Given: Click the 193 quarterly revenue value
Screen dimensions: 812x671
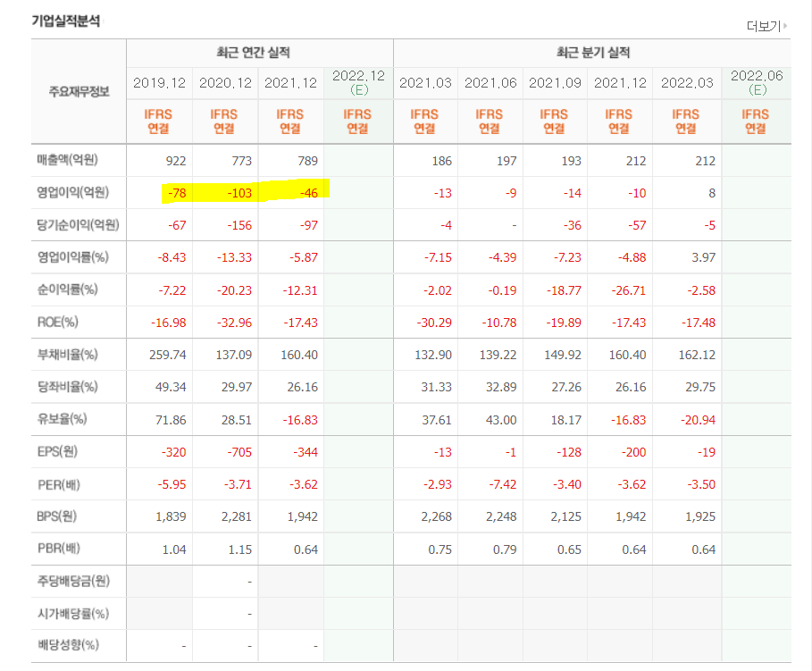Looking at the screenshot, I should click(x=571, y=161).
